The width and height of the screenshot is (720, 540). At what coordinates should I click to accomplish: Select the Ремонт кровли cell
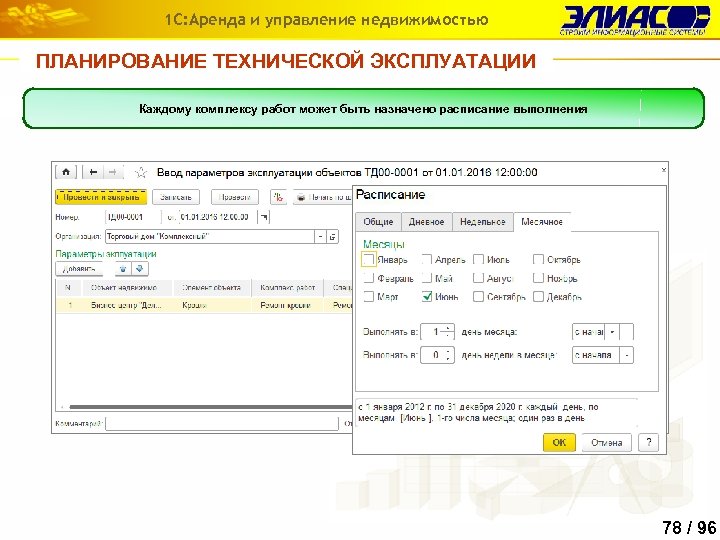coord(287,305)
